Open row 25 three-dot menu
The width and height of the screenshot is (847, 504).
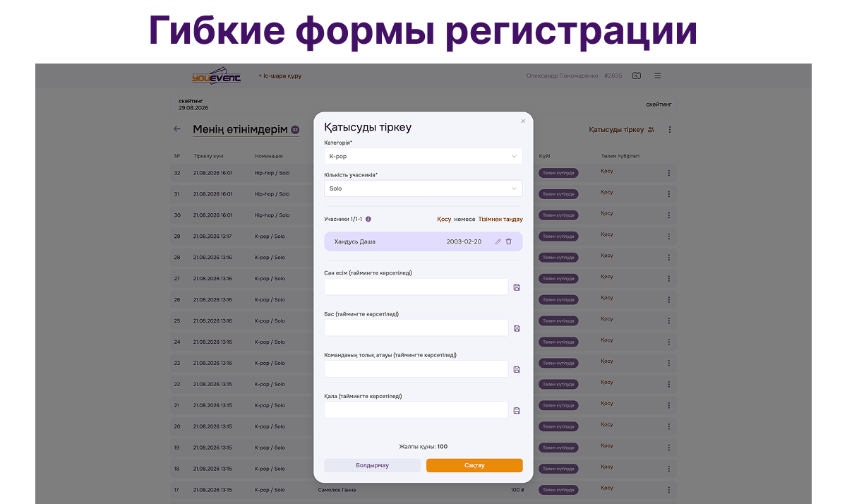coord(669,321)
